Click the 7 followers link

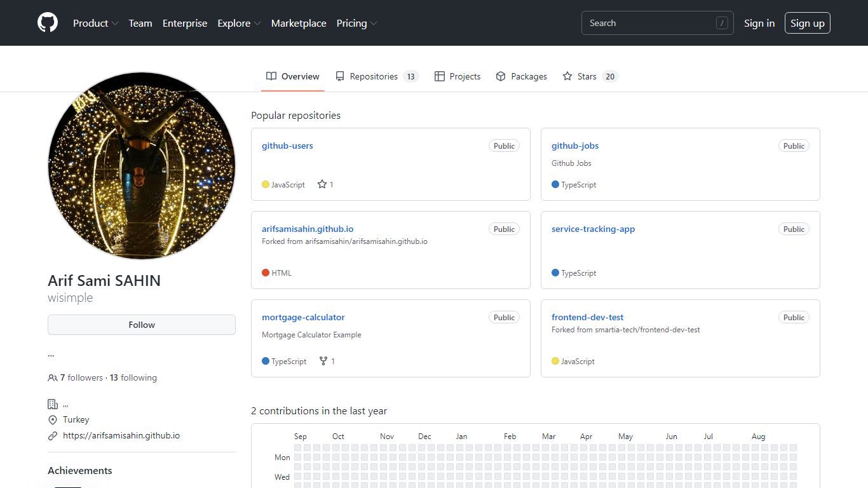coord(81,377)
